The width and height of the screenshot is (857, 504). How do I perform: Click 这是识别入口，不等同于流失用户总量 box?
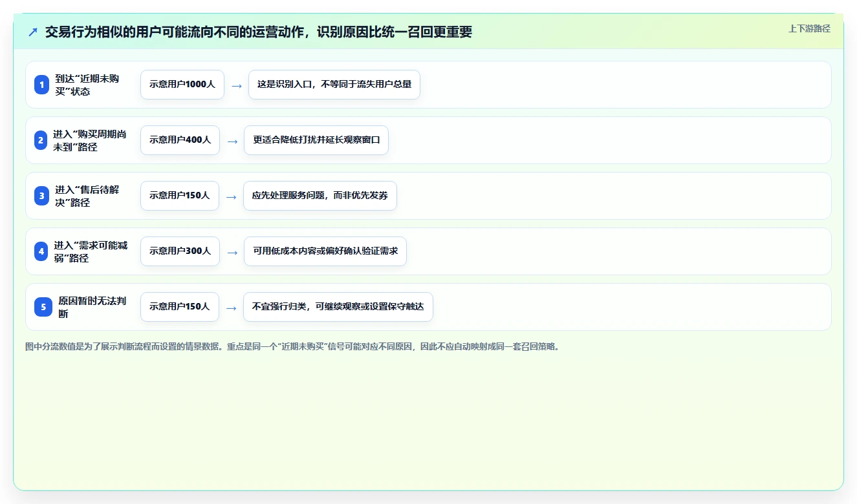coord(334,85)
